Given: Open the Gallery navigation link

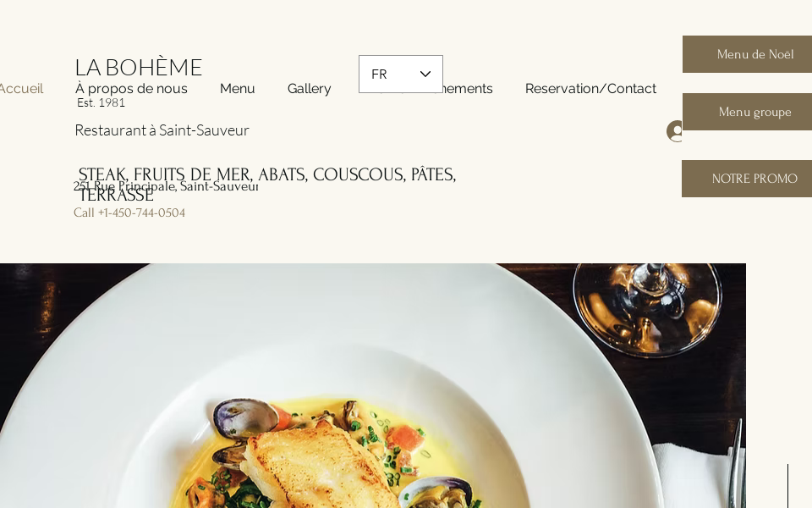Looking at the screenshot, I should pyautogui.click(x=310, y=89).
